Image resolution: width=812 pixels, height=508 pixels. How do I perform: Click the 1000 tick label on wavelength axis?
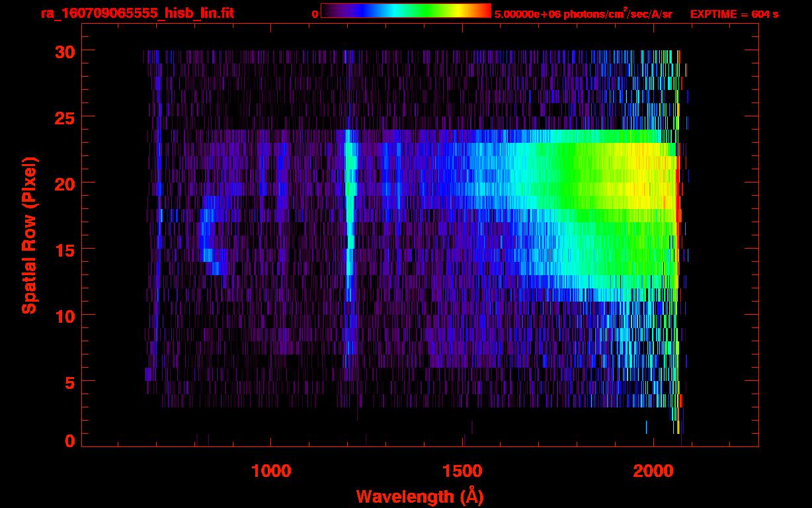click(271, 471)
